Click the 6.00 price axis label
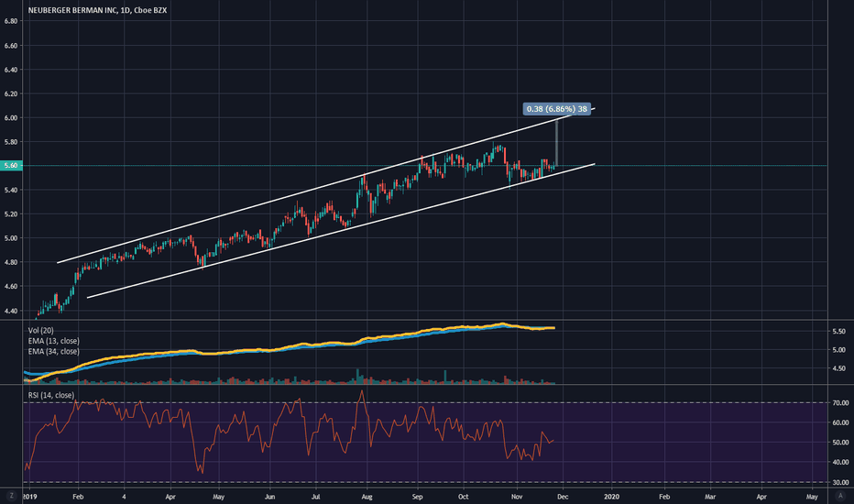 pos(11,117)
